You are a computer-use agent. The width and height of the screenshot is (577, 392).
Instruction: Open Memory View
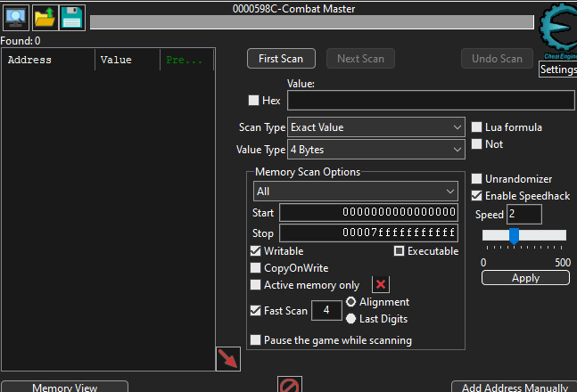pyautogui.click(x=65, y=387)
